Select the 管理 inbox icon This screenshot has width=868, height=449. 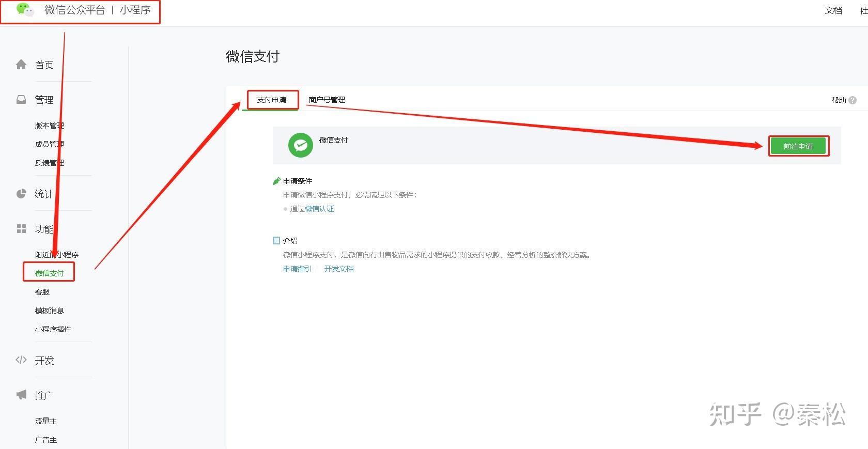(21, 100)
